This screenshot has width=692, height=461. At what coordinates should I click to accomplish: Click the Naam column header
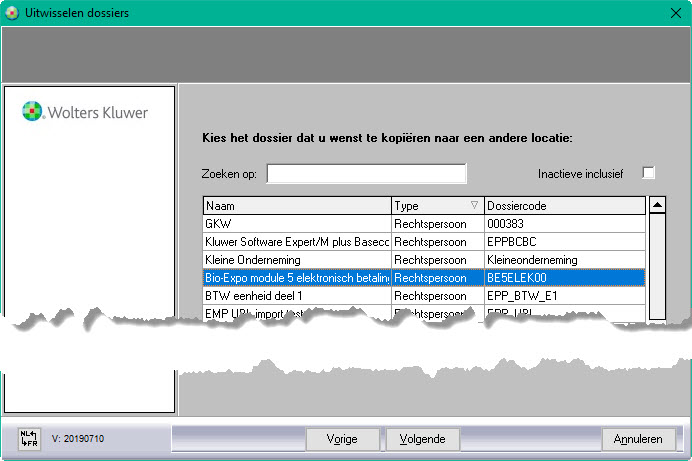point(296,205)
